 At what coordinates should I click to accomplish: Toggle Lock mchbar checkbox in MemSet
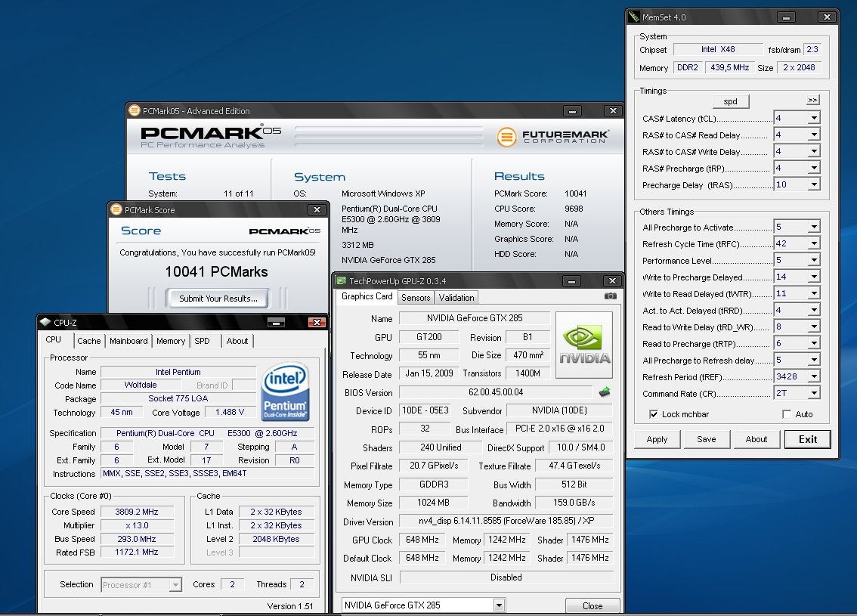[x=653, y=414]
